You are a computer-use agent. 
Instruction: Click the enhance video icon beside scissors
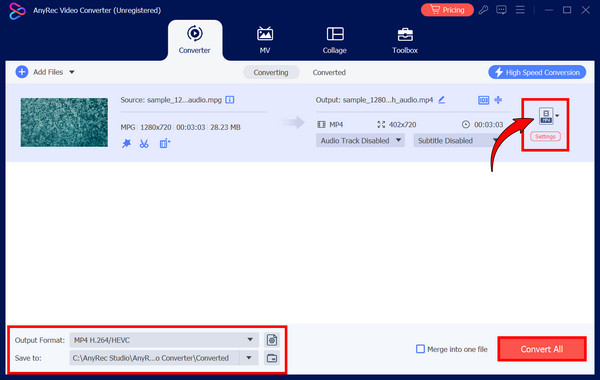165,144
